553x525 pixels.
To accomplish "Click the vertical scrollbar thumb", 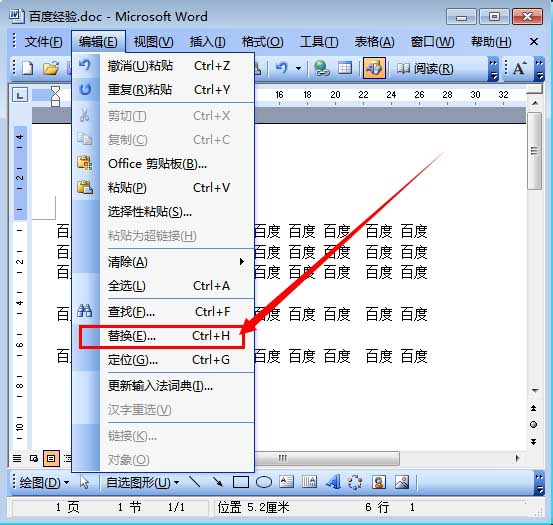I will (x=535, y=151).
